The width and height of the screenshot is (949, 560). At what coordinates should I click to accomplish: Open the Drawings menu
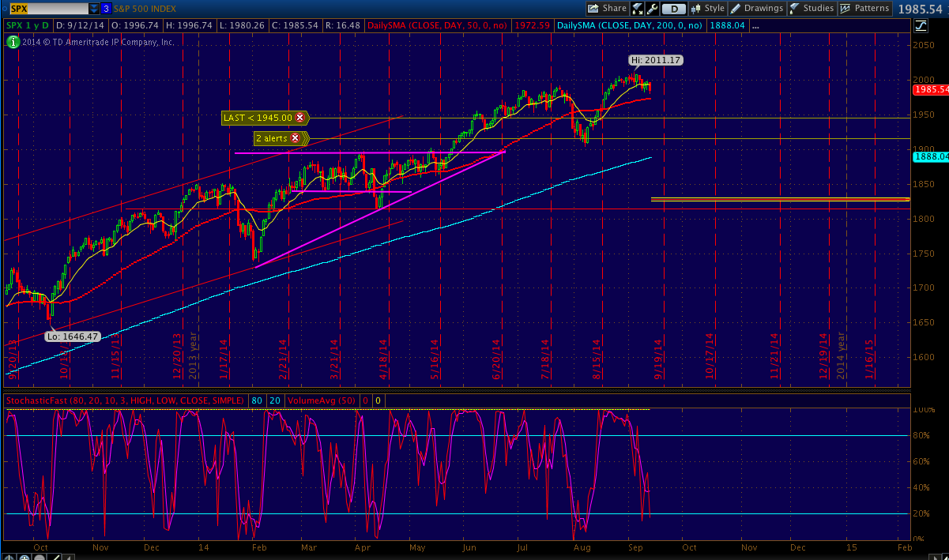pos(757,9)
